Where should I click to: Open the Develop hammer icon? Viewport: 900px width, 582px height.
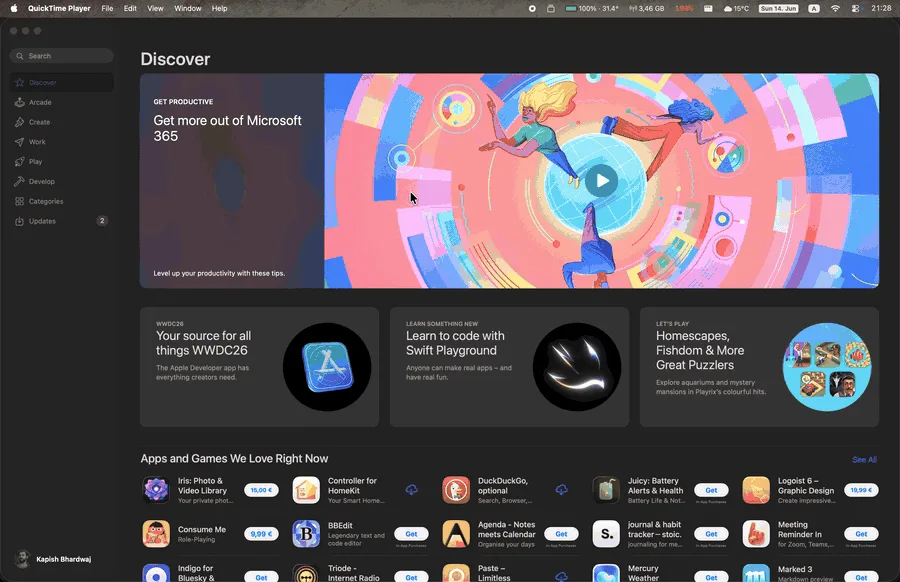coord(20,181)
